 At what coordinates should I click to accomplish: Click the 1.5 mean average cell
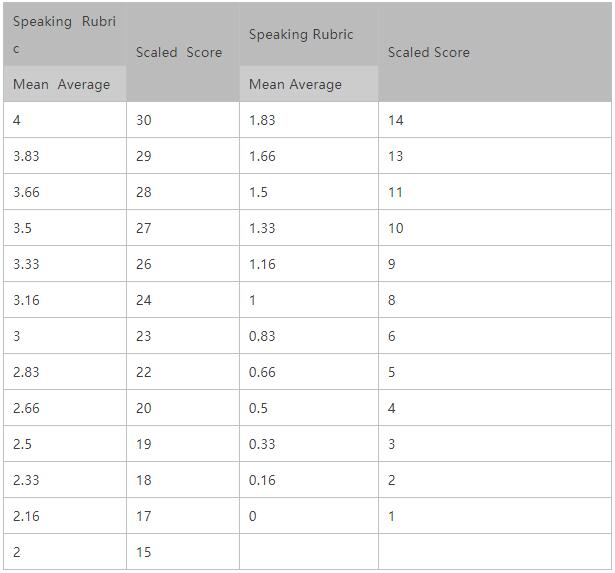point(309,192)
